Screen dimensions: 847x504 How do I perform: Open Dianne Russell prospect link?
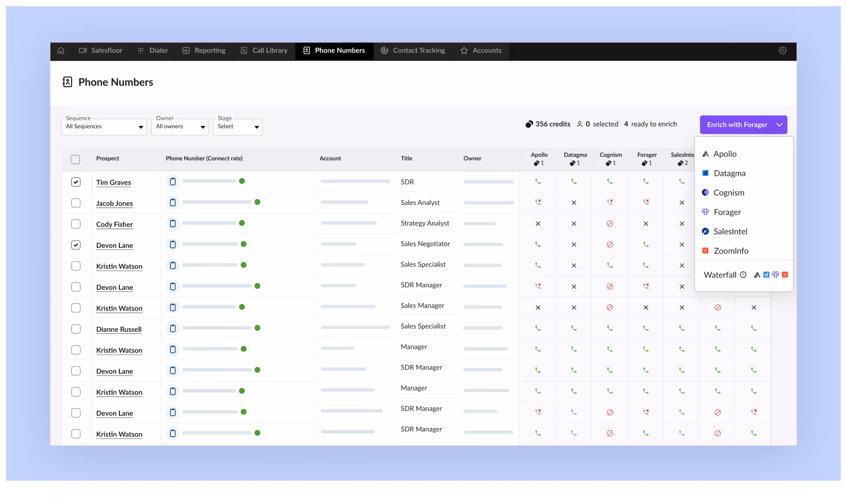point(119,329)
